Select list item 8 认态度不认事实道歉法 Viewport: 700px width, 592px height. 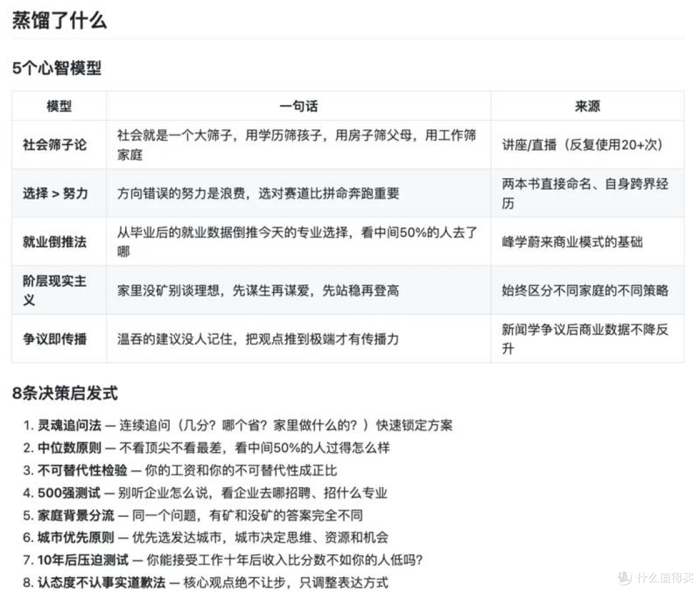[x=205, y=582]
